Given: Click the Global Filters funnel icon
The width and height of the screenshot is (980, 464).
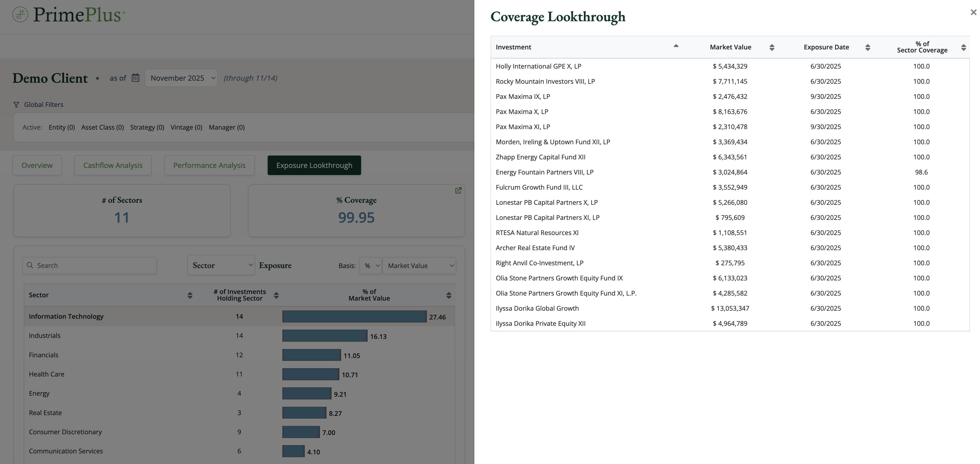Looking at the screenshot, I should [x=16, y=105].
